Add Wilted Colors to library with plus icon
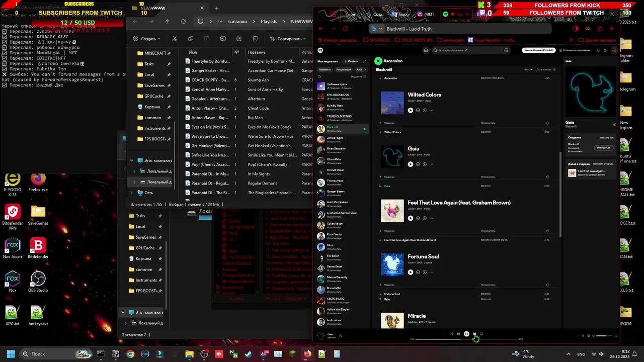Image resolution: width=644 pixels, height=362 pixels. 418,110
